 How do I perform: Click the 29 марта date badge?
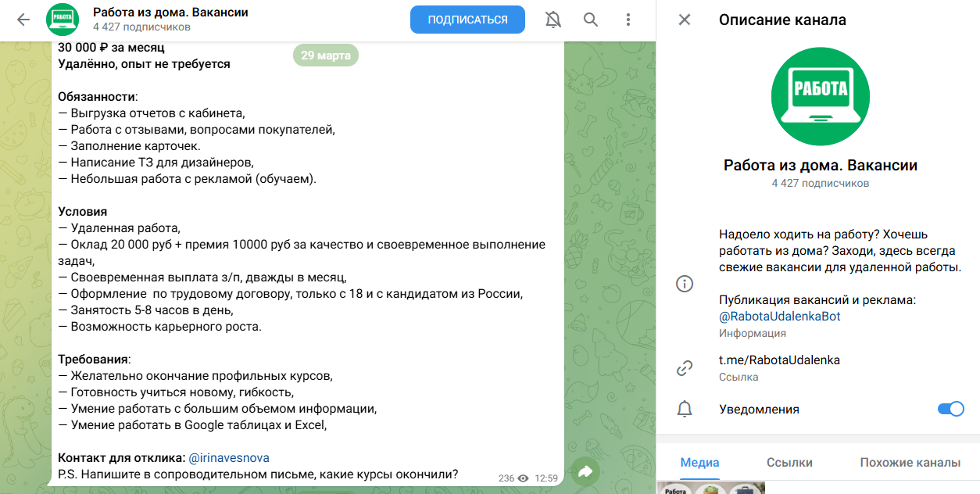pos(325,55)
